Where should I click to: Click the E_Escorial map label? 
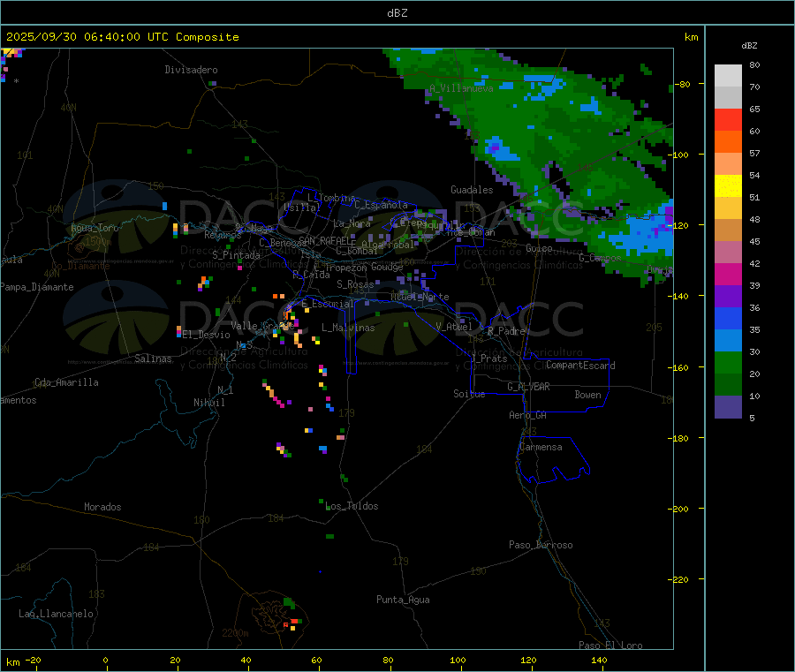(x=327, y=304)
